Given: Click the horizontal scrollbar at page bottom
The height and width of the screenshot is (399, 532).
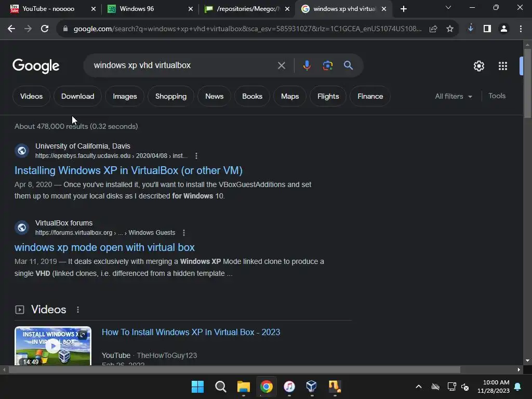Looking at the screenshot, I should (x=234, y=370).
